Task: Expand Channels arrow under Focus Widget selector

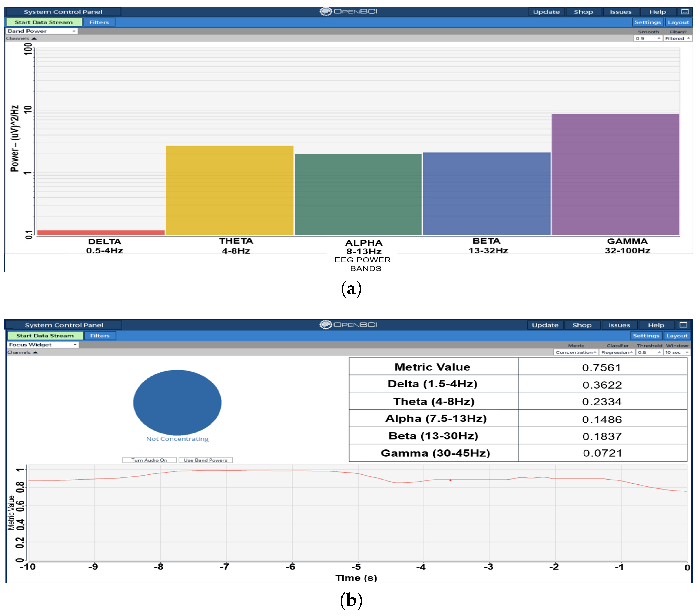Action: [35, 352]
